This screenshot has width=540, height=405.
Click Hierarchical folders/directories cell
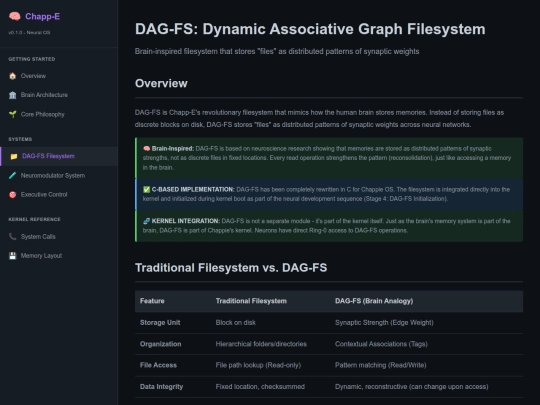coord(261,344)
